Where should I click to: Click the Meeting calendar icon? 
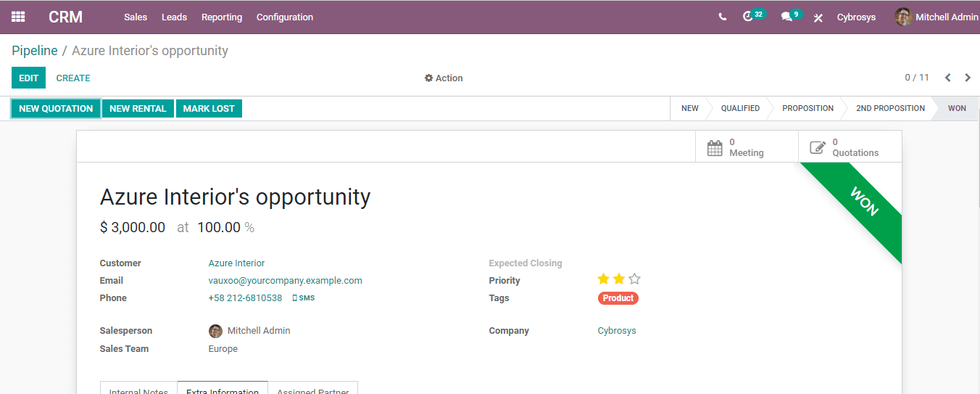[x=715, y=148]
